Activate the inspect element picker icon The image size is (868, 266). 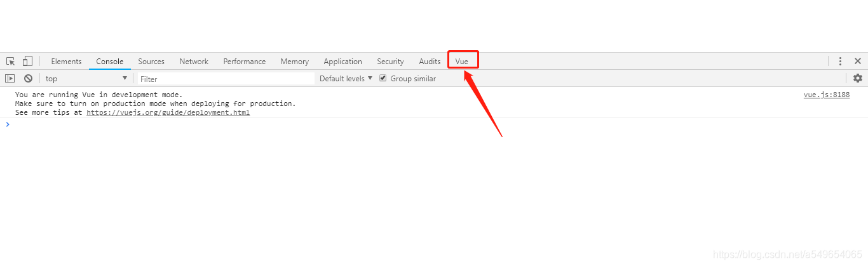coord(11,62)
